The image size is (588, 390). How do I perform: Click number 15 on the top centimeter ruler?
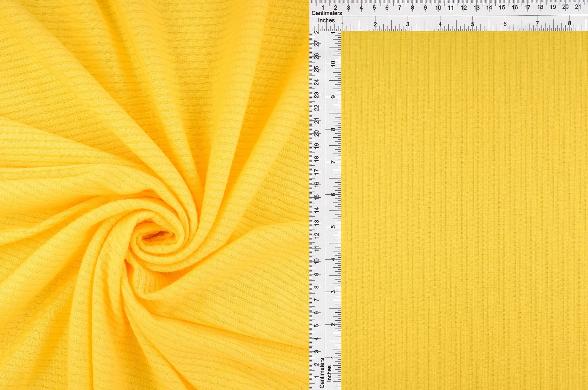pyautogui.click(x=502, y=7)
